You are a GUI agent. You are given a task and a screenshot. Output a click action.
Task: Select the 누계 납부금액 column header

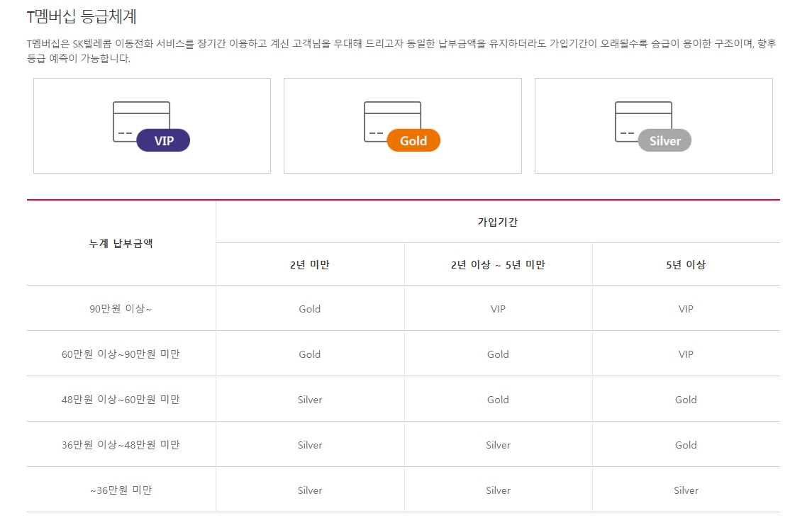tap(121, 243)
